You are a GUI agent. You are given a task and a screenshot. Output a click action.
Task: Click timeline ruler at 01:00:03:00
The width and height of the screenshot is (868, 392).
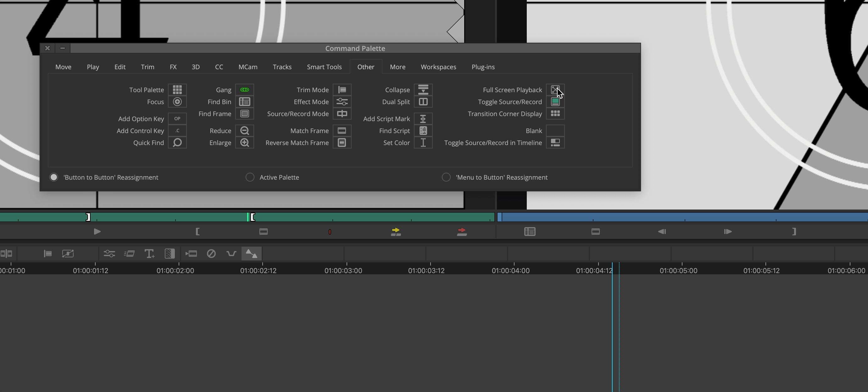[347, 269]
